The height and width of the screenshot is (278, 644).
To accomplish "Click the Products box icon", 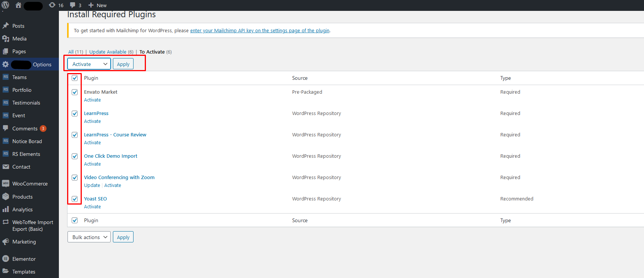I will (x=6, y=197).
